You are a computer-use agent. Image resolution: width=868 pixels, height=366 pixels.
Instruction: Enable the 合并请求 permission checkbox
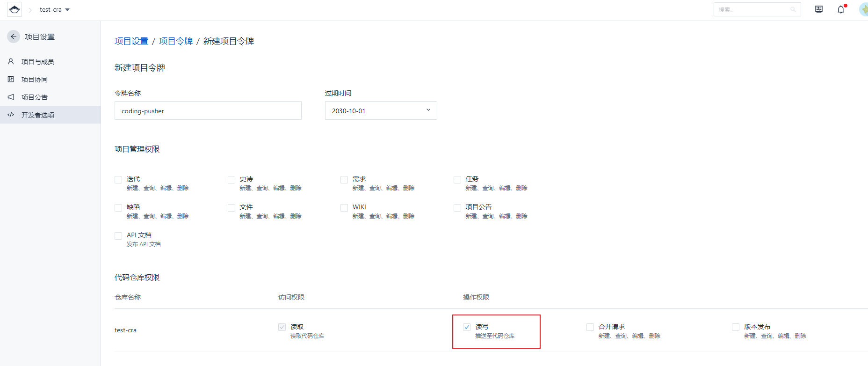point(590,327)
